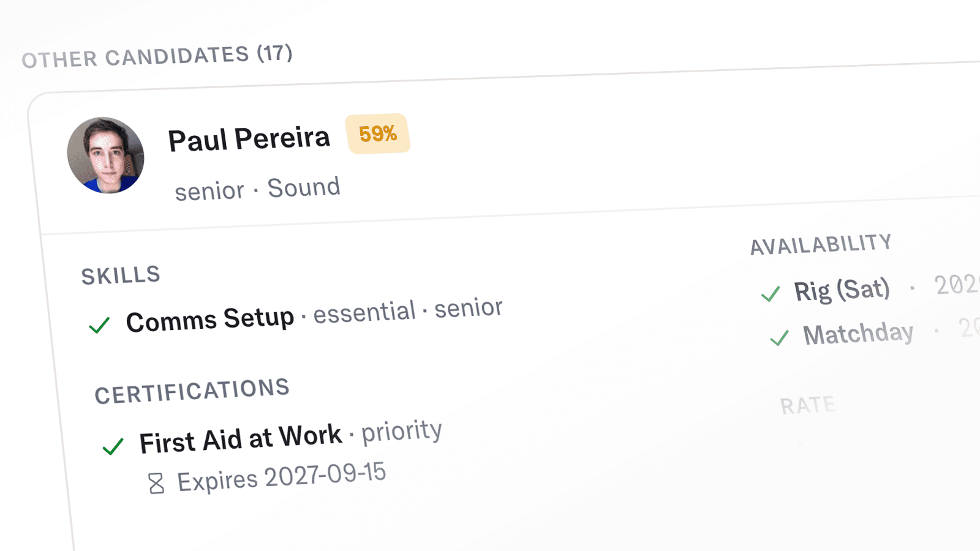Viewport: 980px width, 551px height.
Task: Click the check mark next to Rig (Sat)
Action: [x=771, y=294]
